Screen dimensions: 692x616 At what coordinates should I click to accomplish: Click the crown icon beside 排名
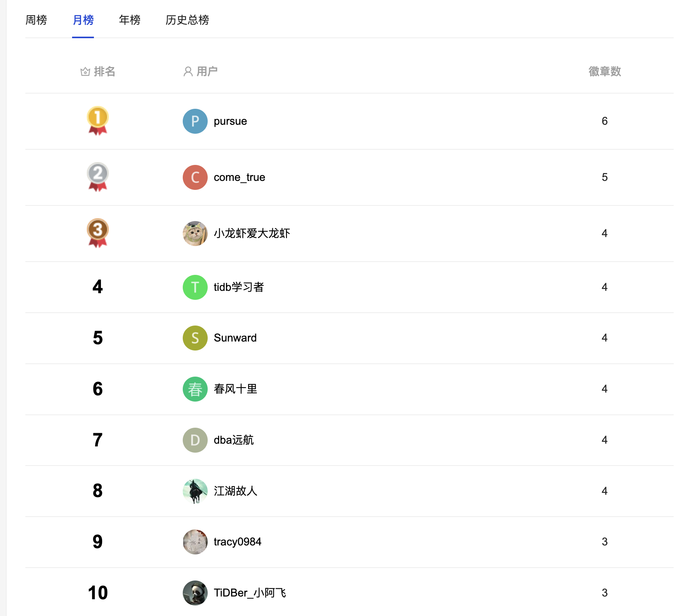point(85,72)
